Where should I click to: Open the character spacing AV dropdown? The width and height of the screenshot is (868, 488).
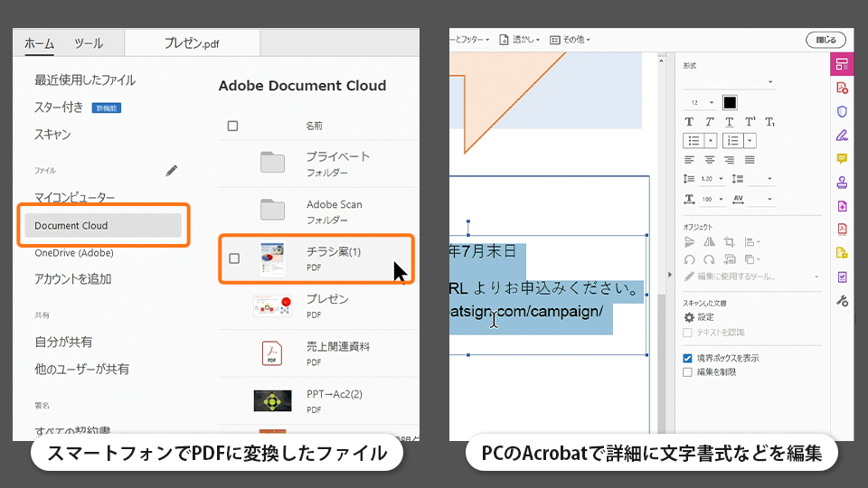[x=769, y=199]
